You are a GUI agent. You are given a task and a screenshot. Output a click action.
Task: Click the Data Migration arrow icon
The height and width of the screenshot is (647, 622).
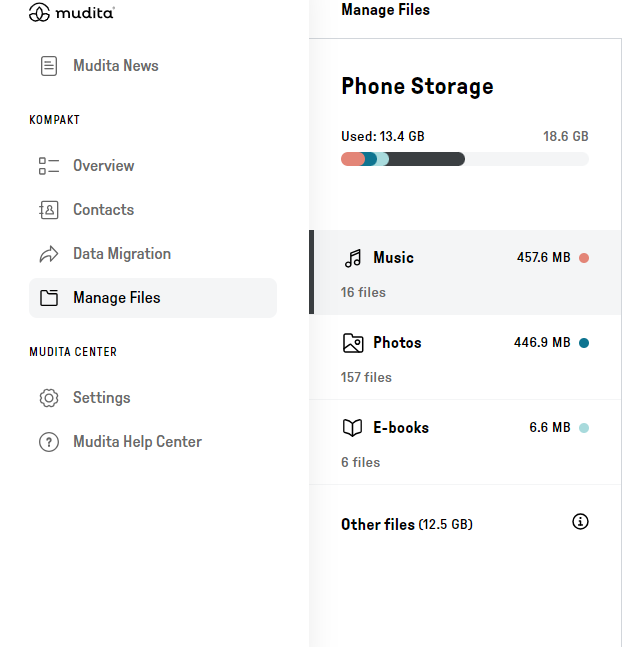(x=49, y=254)
